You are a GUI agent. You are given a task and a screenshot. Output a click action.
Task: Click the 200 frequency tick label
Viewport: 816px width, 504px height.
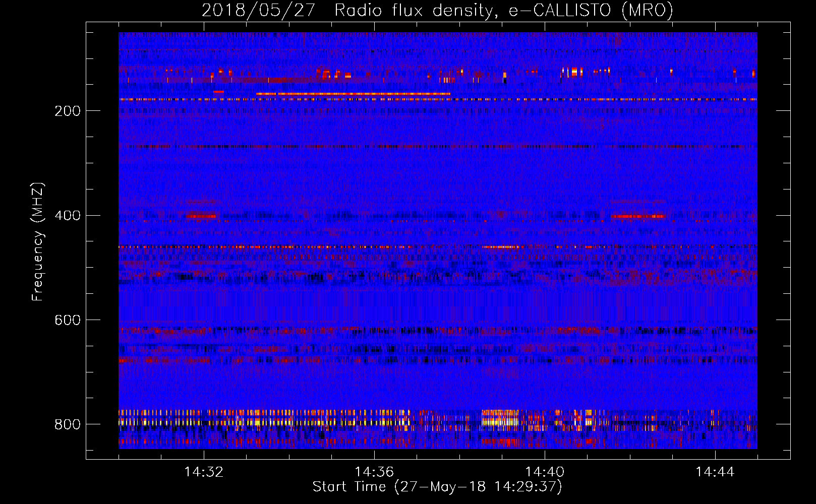pyautogui.click(x=68, y=111)
